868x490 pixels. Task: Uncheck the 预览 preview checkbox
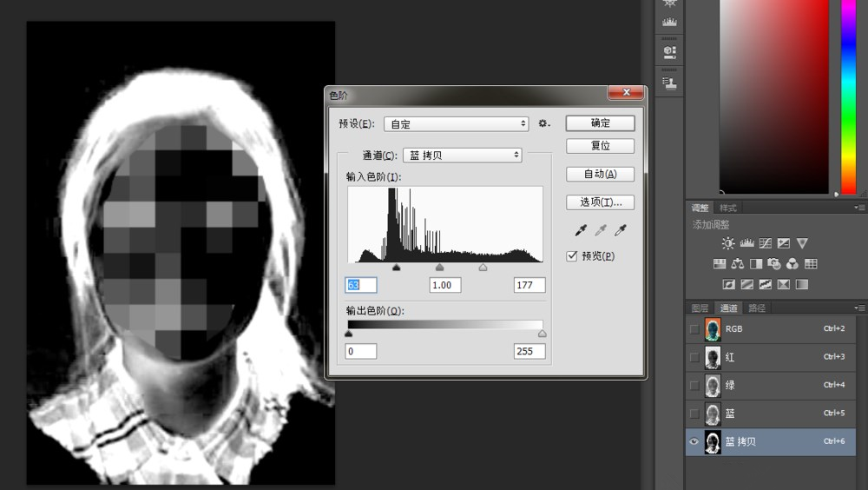tap(571, 256)
